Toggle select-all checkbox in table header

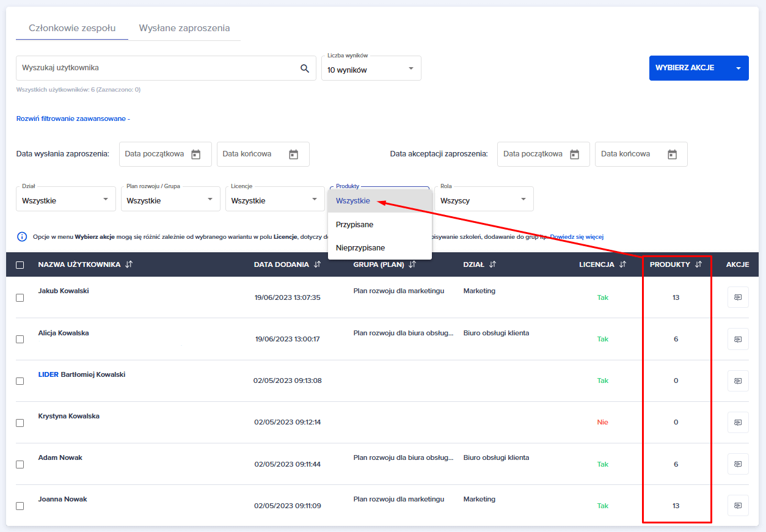pos(20,265)
